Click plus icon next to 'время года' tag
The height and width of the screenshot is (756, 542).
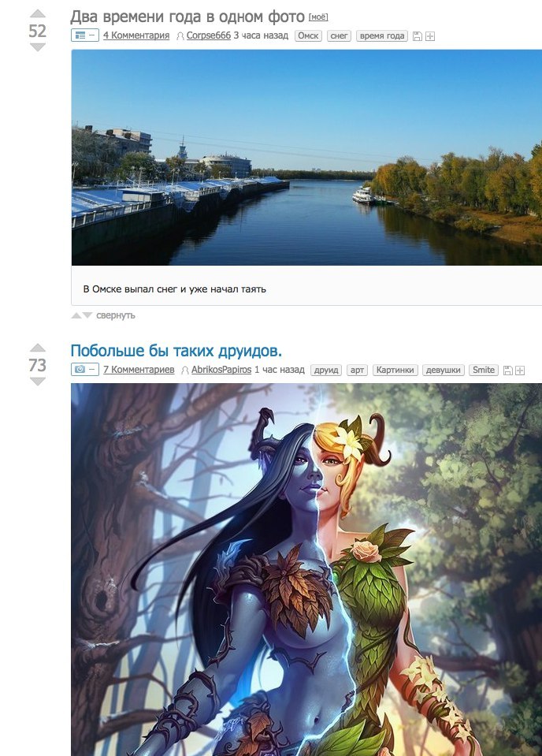430,36
